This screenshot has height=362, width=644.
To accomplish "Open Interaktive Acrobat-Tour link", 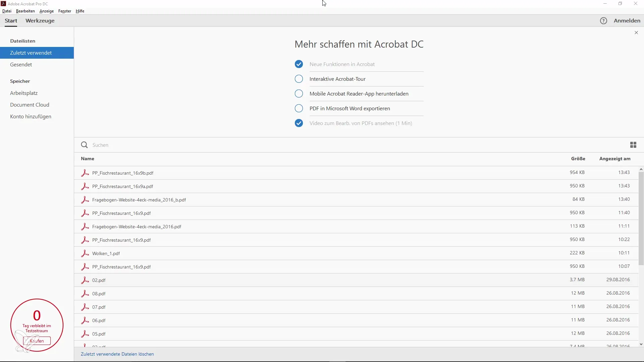I will pyautogui.click(x=337, y=79).
